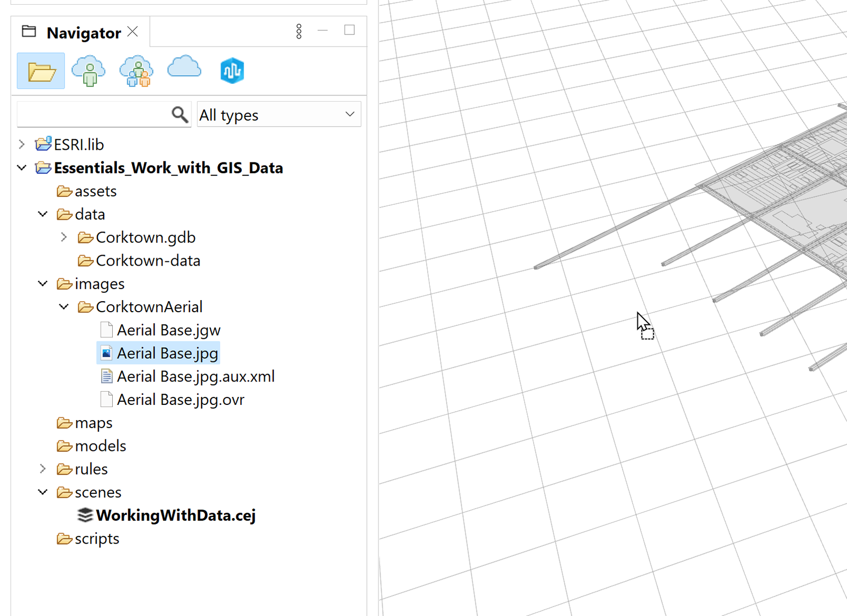Open the ArcGIS Online hexagon icon

pyautogui.click(x=232, y=70)
